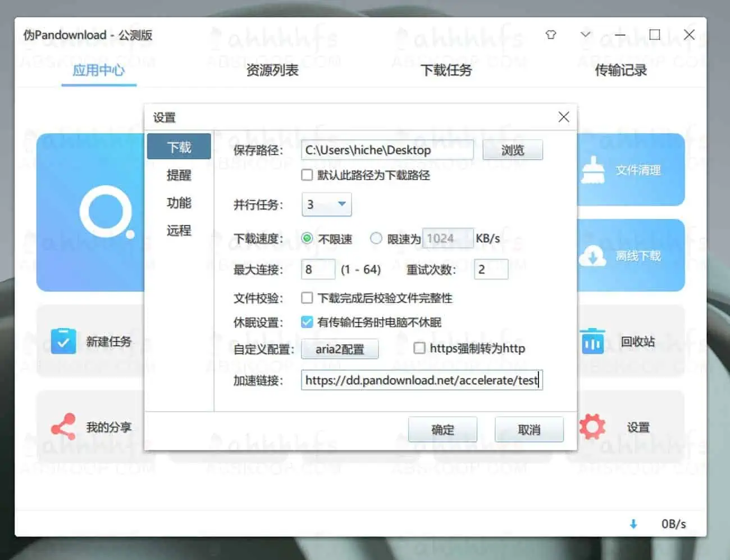This screenshot has width=730, height=560.
Task: Open the 远程 settings section
Action: [x=179, y=231]
